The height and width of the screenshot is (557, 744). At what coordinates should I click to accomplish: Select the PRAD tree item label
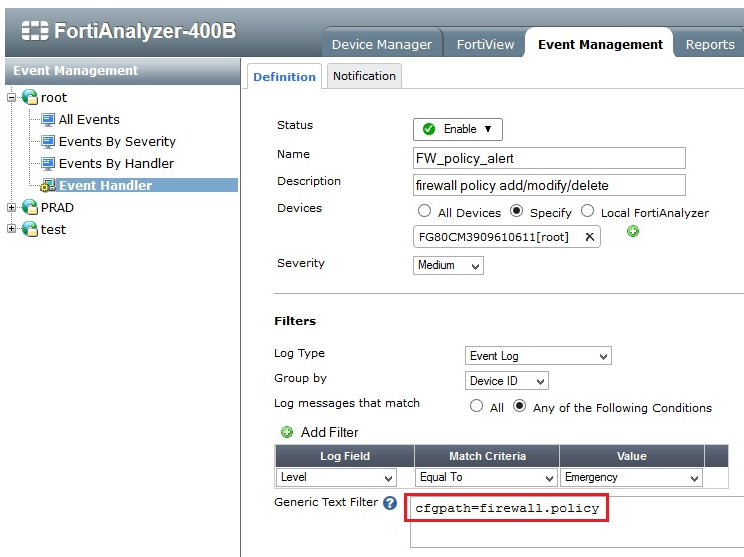pos(57,207)
